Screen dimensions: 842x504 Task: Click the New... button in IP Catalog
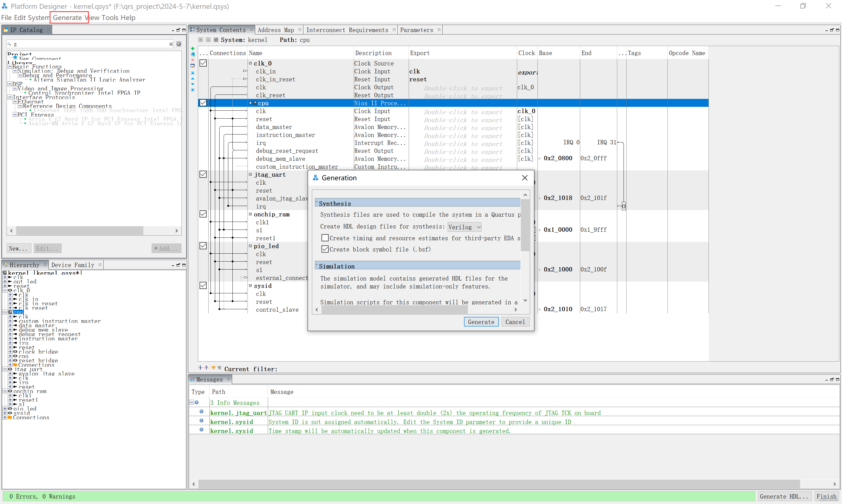pos(19,248)
